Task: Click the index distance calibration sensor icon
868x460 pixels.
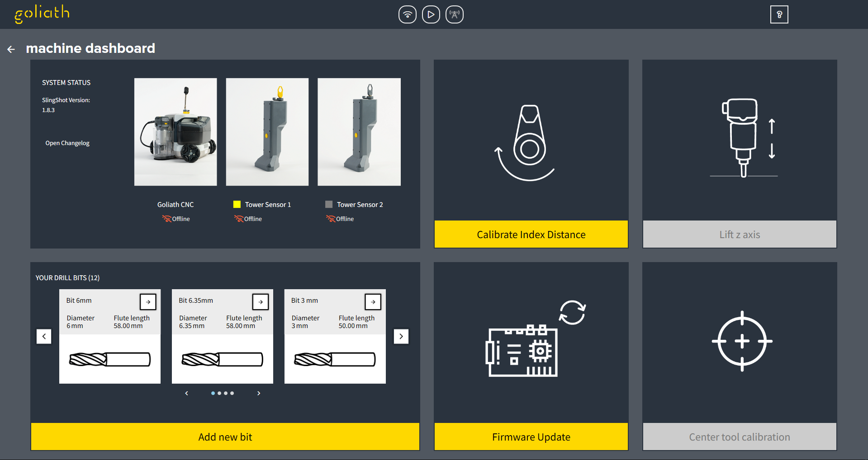Action: (527, 142)
